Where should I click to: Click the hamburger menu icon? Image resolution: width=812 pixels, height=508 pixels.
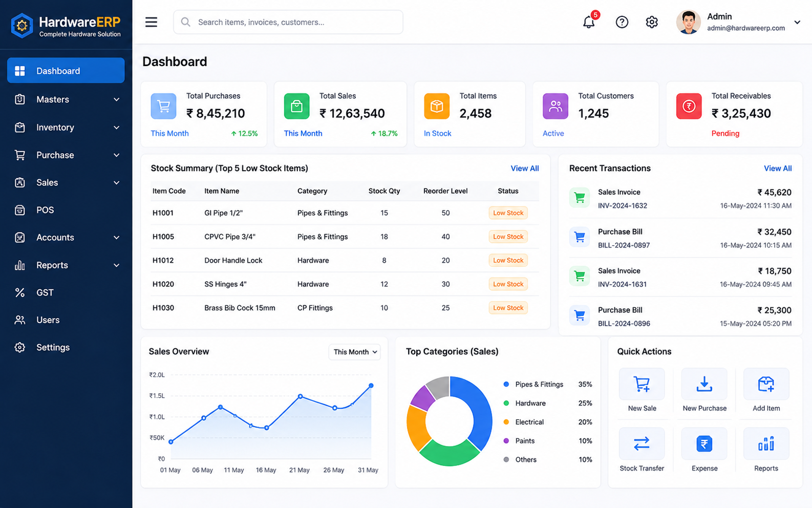[151, 22]
